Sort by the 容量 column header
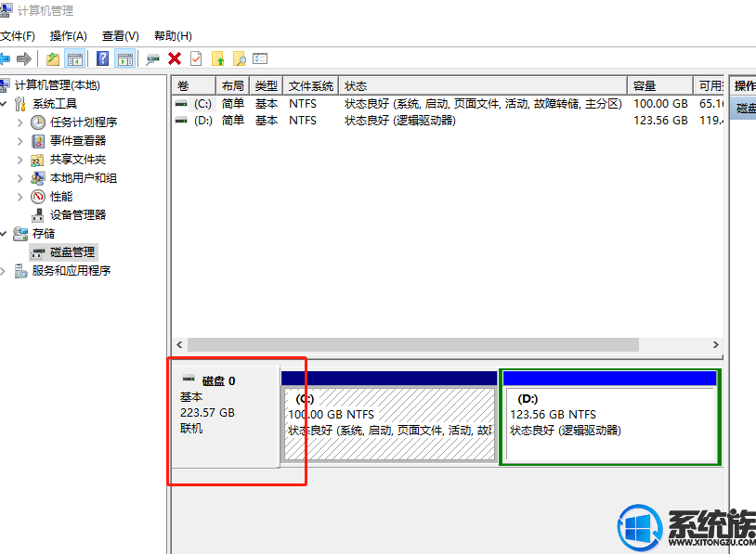The width and height of the screenshot is (756, 554). (660, 86)
